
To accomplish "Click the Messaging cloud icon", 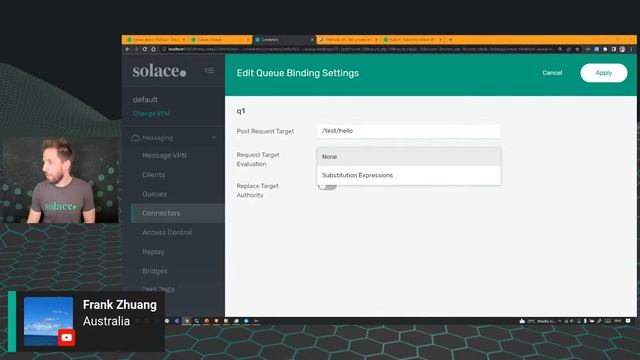I will [x=136, y=138].
